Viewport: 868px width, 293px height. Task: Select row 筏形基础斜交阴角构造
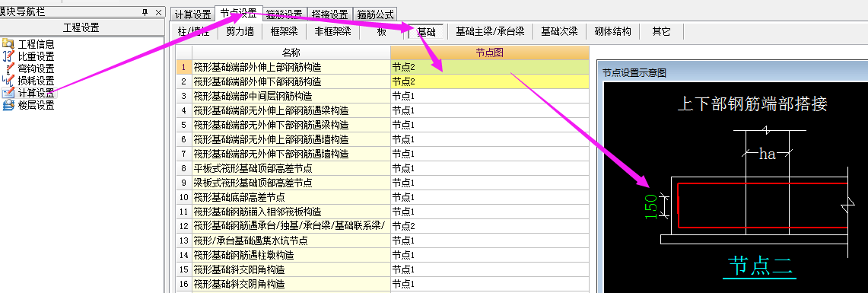pos(291,284)
